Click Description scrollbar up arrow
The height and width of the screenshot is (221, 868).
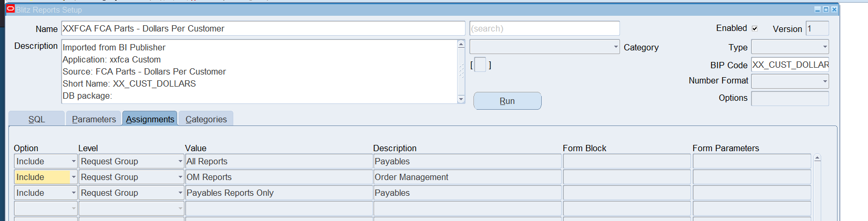(461, 44)
